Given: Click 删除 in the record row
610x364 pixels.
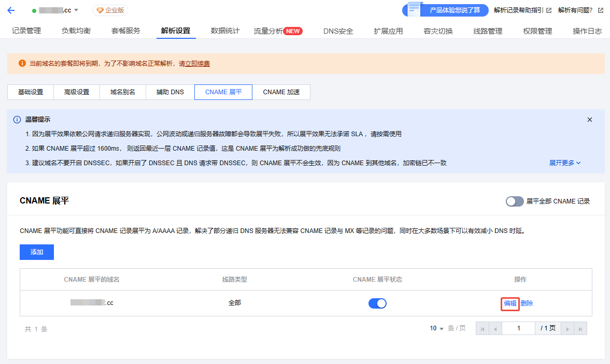Looking at the screenshot, I should pyautogui.click(x=527, y=303).
